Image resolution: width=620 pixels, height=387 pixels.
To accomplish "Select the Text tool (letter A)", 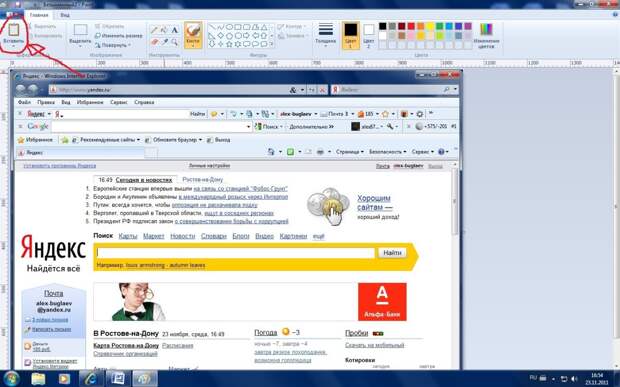I will [174, 30].
